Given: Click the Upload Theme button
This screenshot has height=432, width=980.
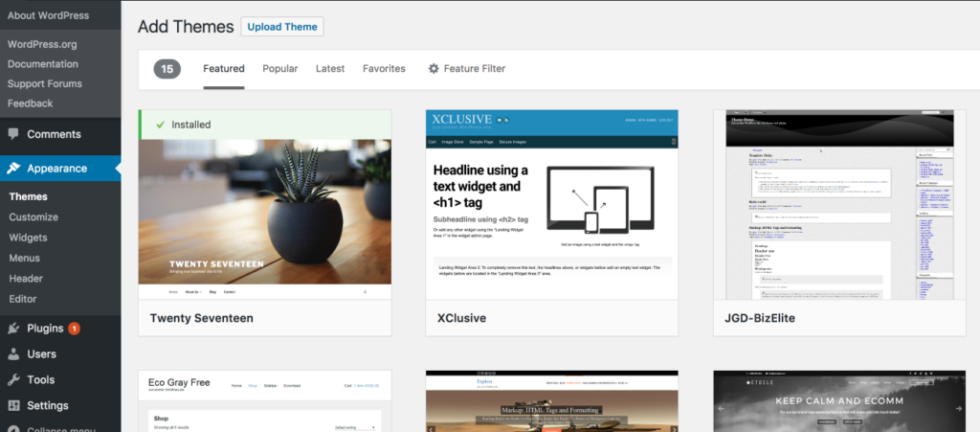Looking at the screenshot, I should pos(282,27).
